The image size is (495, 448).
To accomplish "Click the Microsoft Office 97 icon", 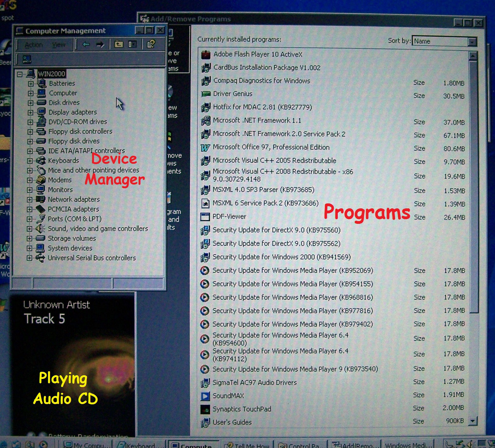I will pyautogui.click(x=205, y=148).
